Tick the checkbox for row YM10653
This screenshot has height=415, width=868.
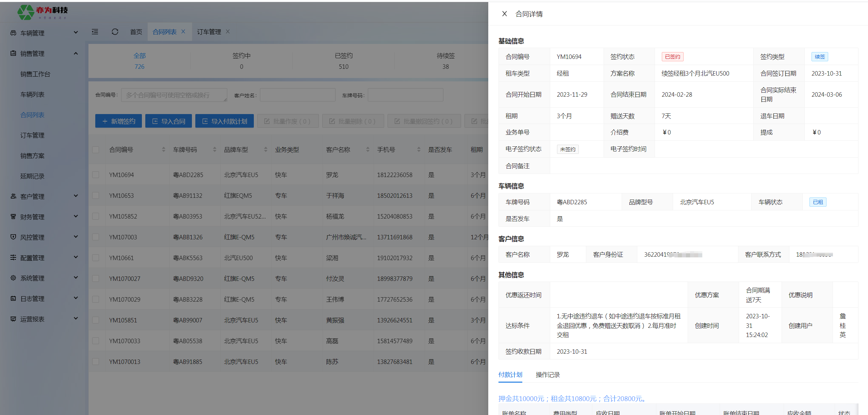pyautogui.click(x=96, y=195)
